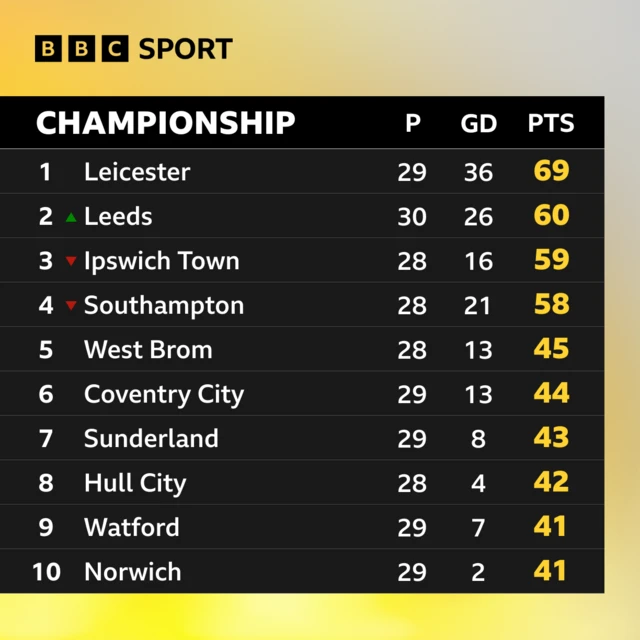Click the Watford team name

coord(131,527)
